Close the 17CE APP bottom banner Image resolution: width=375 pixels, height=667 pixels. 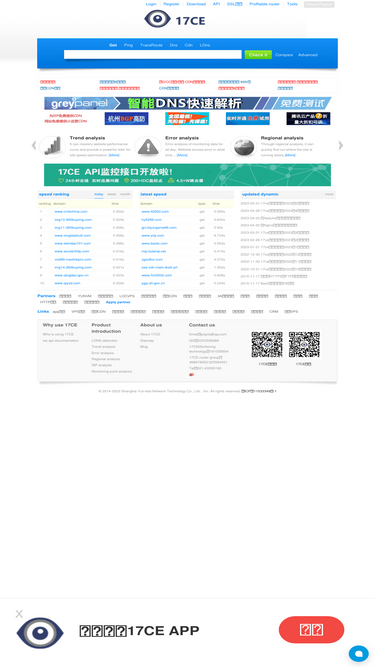tap(19, 614)
